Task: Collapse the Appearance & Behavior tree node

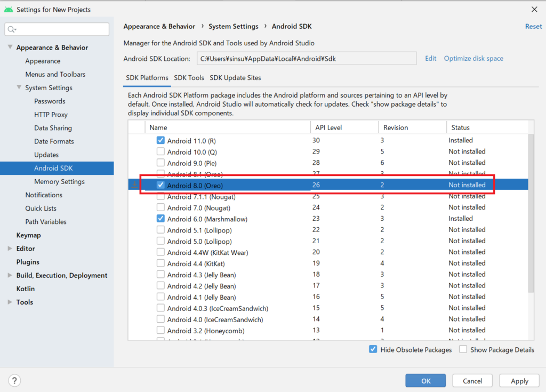Action: (10, 47)
